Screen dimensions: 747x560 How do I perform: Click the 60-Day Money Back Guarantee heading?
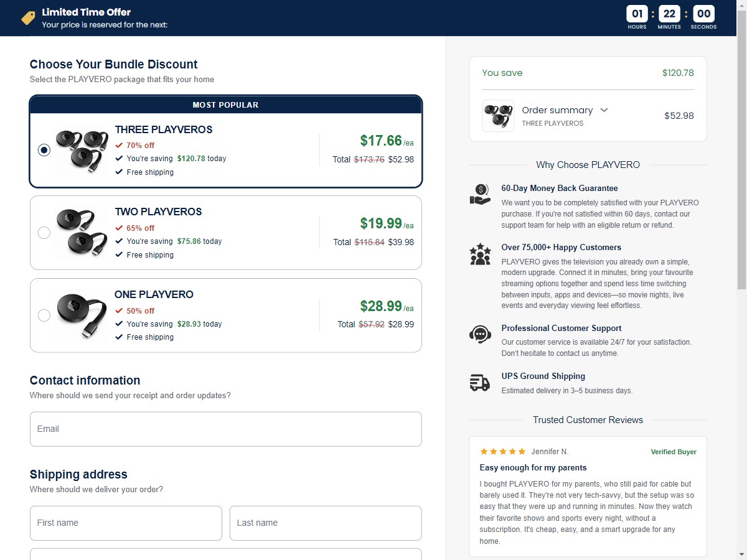point(560,188)
